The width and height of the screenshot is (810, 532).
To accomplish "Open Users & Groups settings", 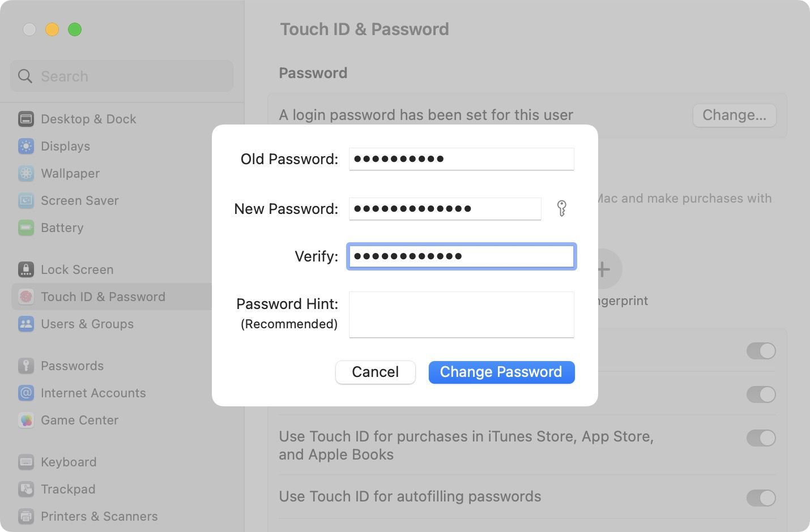I will click(26, 324).
